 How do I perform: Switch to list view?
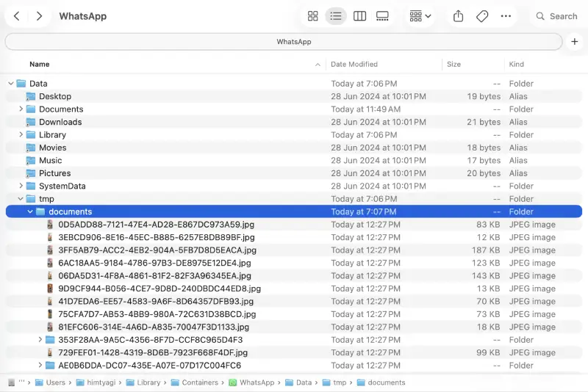pos(336,16)
